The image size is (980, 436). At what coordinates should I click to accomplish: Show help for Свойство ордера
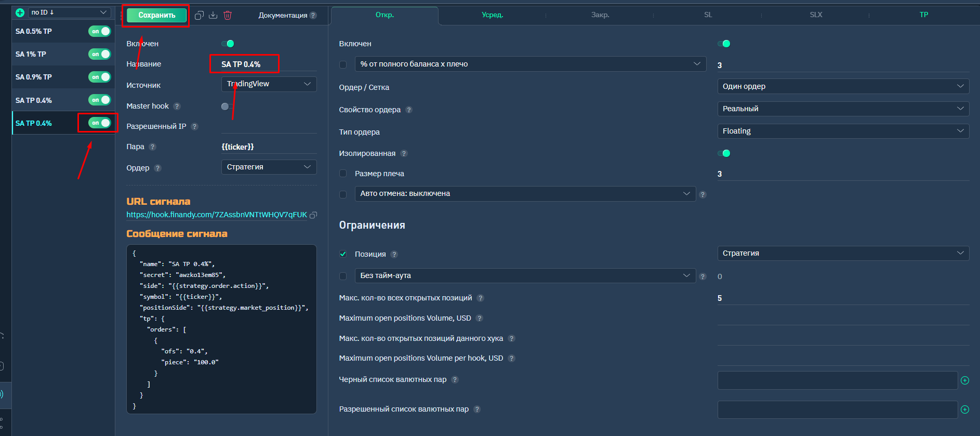(x=408, y=110)
